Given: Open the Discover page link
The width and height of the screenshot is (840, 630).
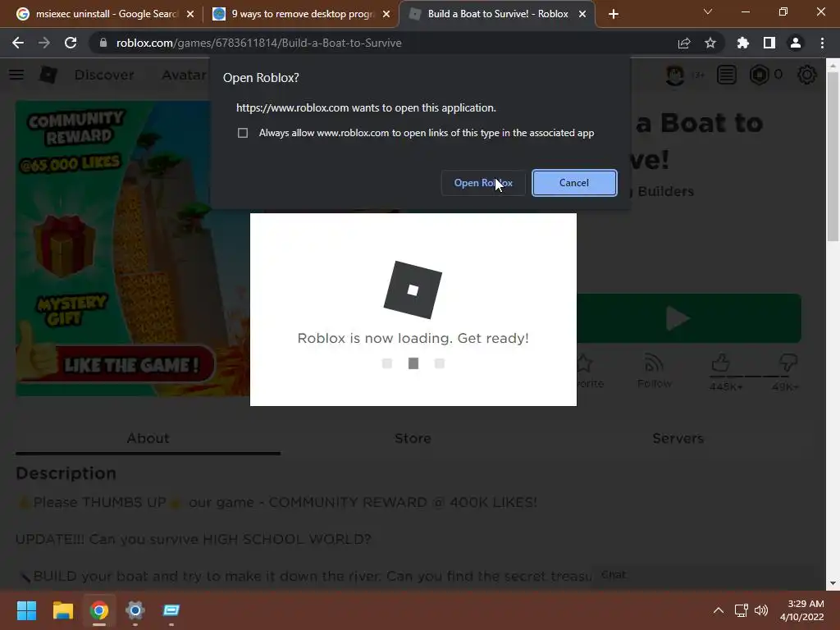Looking at the screenshot, I should point(104,75).
